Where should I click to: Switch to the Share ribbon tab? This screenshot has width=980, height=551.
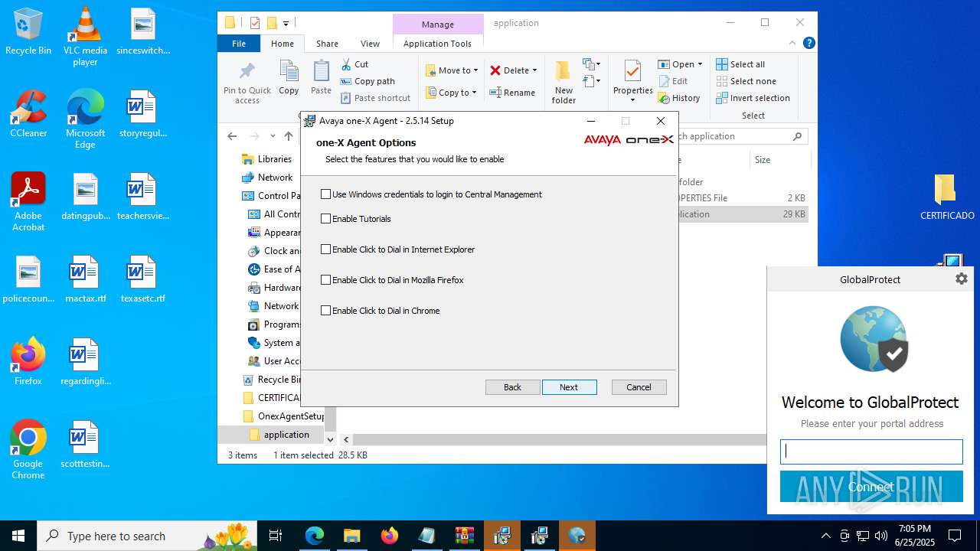[x=327, y=44]
